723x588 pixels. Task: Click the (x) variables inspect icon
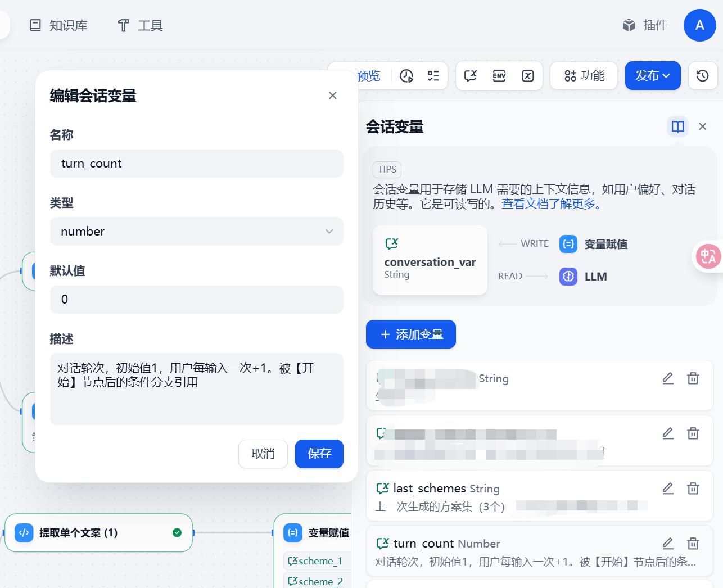527,75
